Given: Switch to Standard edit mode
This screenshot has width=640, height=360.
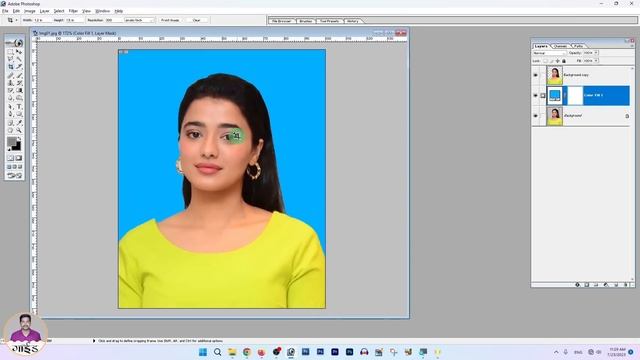Looking at the screenshot, I should 11,158.
